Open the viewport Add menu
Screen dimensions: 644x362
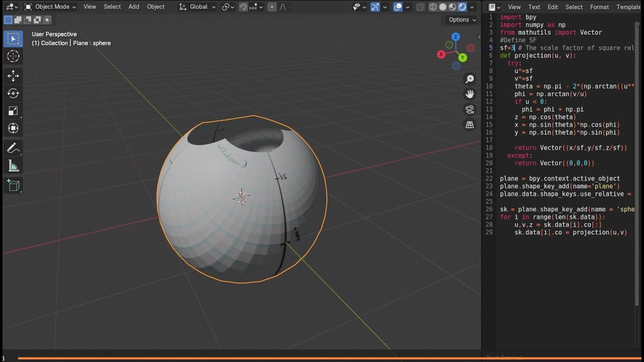(x=134, y=7)
